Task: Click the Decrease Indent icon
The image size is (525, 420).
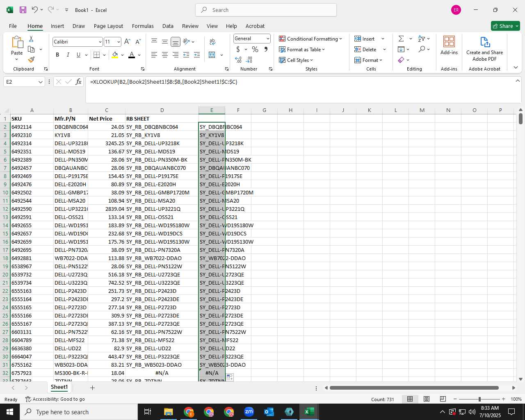Action: click(x=186, y=55)
